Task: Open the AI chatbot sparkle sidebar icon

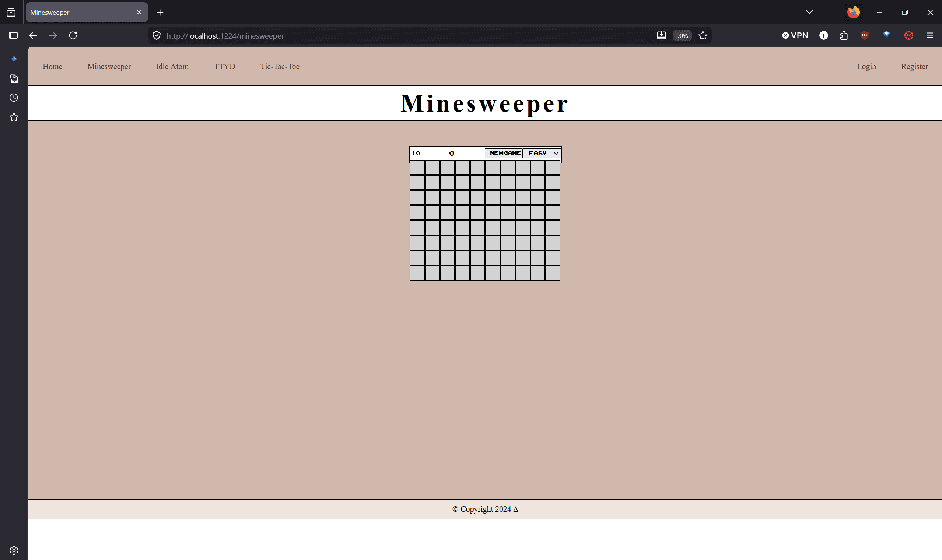Action: (x=14, y=59)
